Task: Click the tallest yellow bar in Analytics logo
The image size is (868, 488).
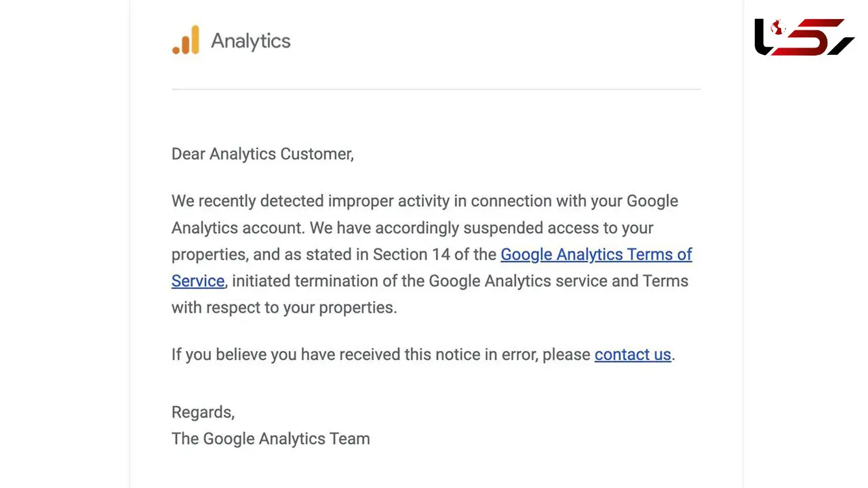Action: 195,40
